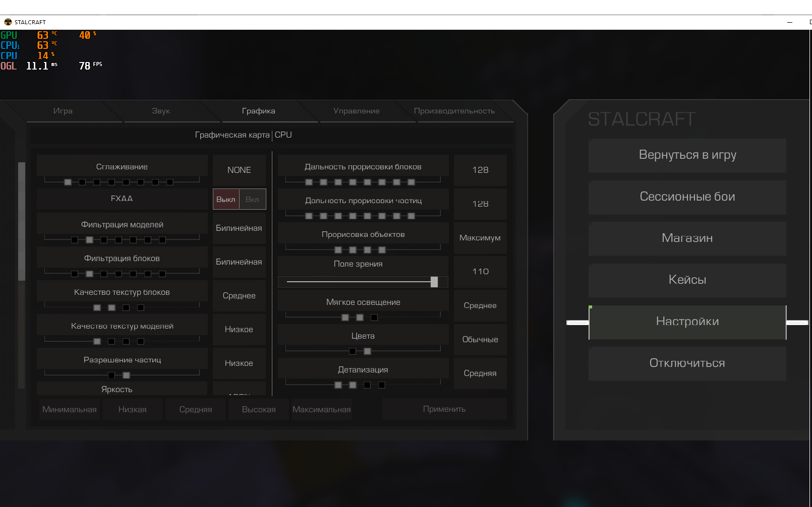Click 128 value for Дальность прорисовки частиц

click(x=480, y=204)
